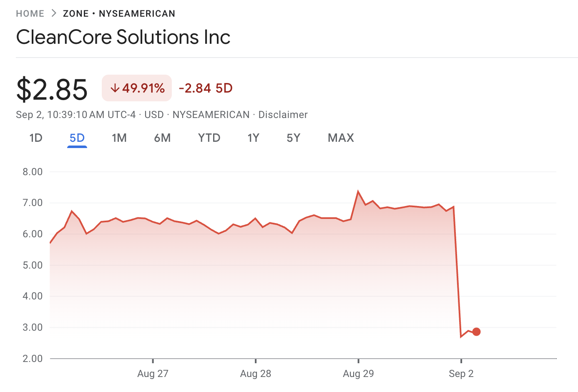Screen dimensions: 578x392
Task: View YTD performance
Action: coord(209,138)
